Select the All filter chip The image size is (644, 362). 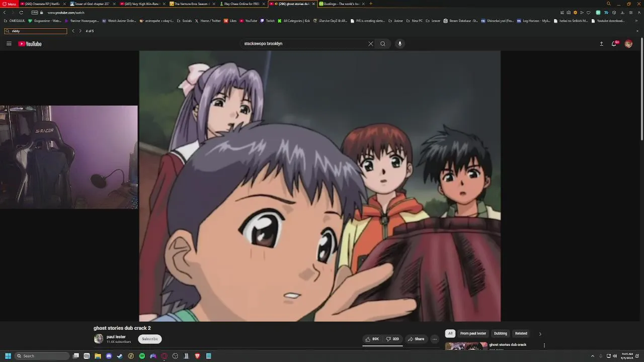450,333
